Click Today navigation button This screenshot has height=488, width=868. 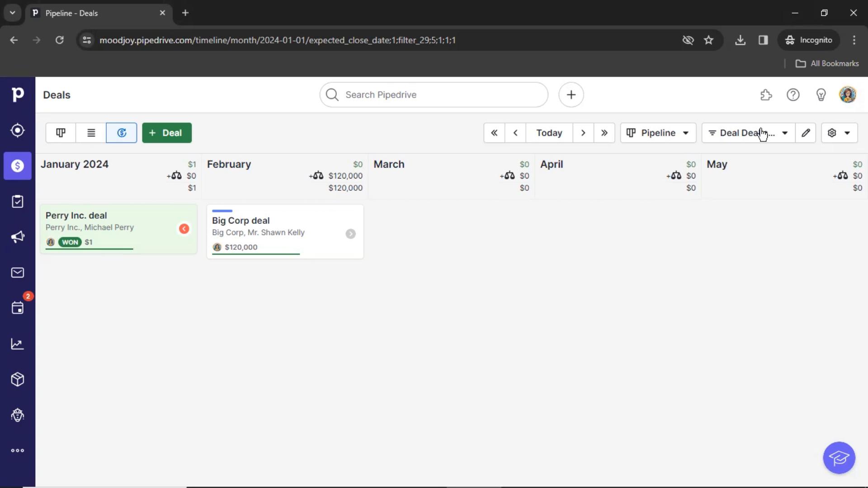pyautogui.click(x=548, y=132)
